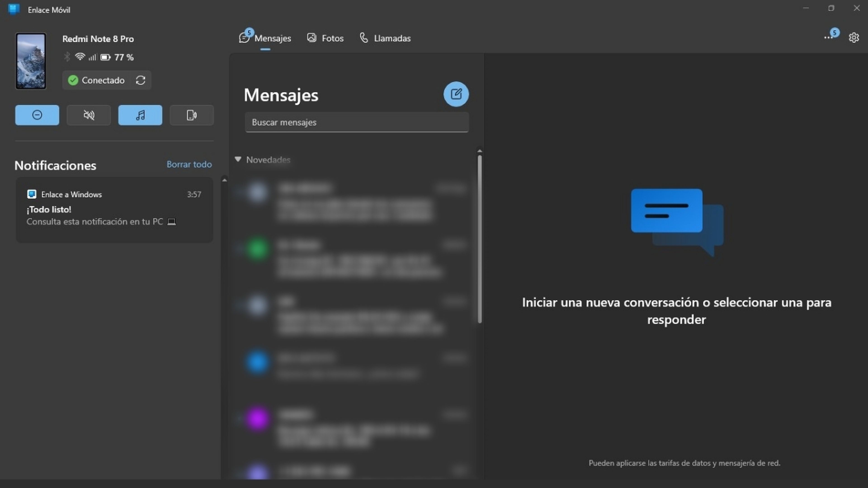Click the cellular signal strength icon
Image resolution: width=868 pixels, height=488 pixels.
(x=93, y=57)
